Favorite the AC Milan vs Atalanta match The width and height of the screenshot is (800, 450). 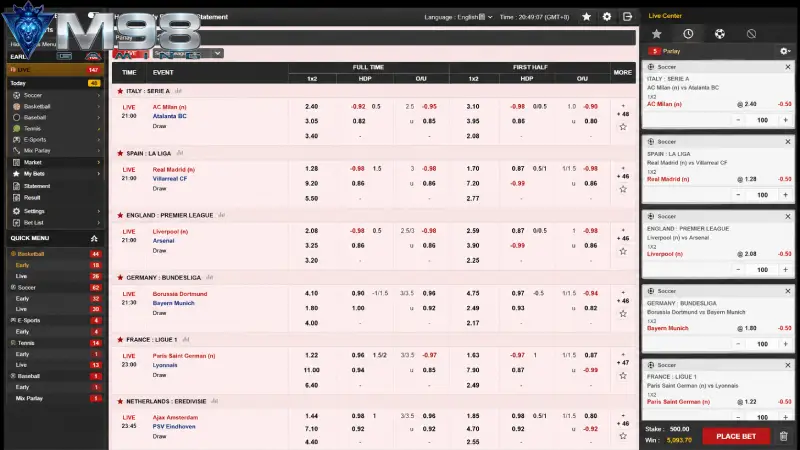(623, 127)
